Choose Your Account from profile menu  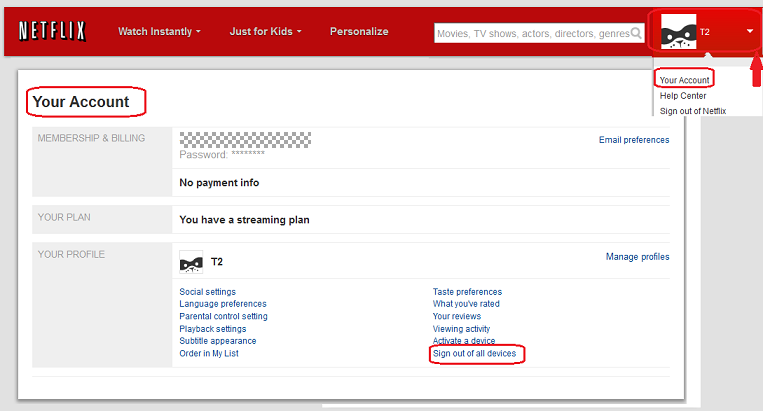685,80
